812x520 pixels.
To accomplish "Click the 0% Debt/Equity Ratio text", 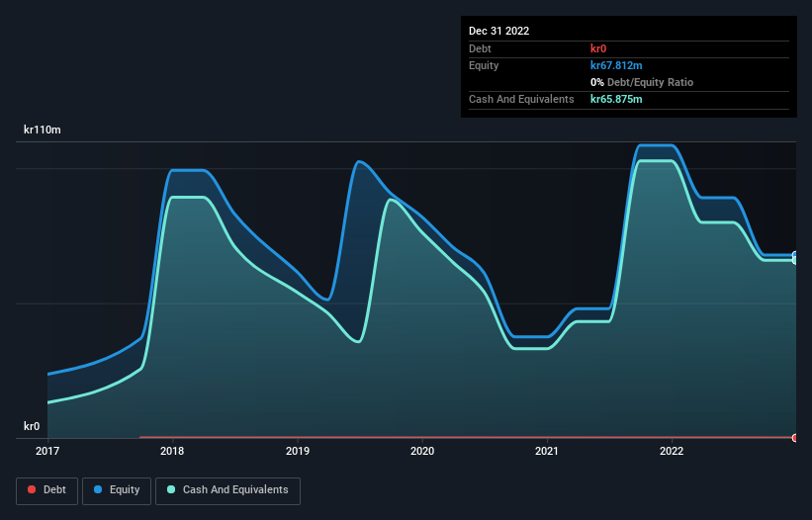I will point(642,82).
